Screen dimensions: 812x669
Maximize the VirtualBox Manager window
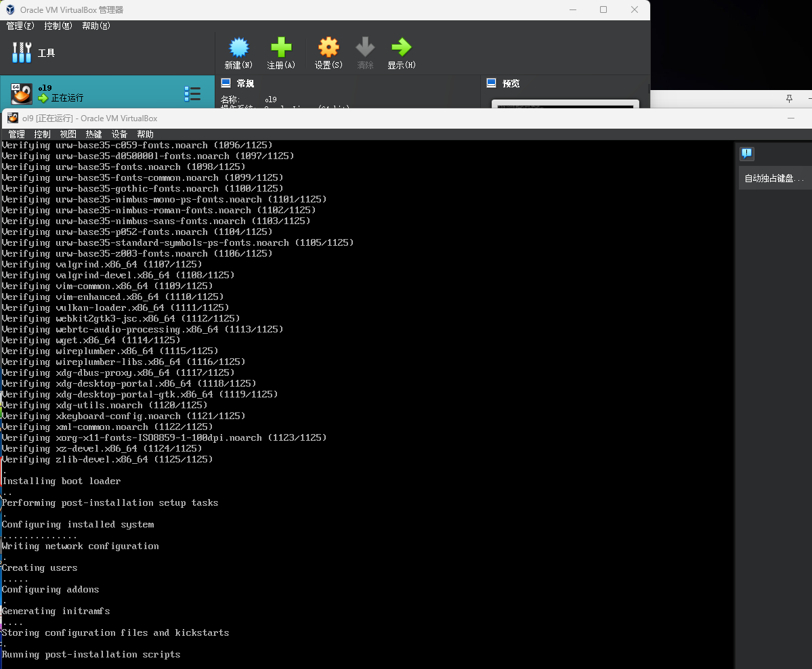[x=603, y=9]
